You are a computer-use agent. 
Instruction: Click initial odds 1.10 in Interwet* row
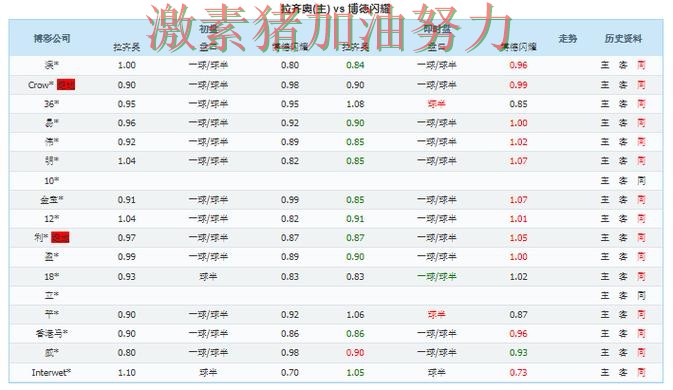click(127, 372)
